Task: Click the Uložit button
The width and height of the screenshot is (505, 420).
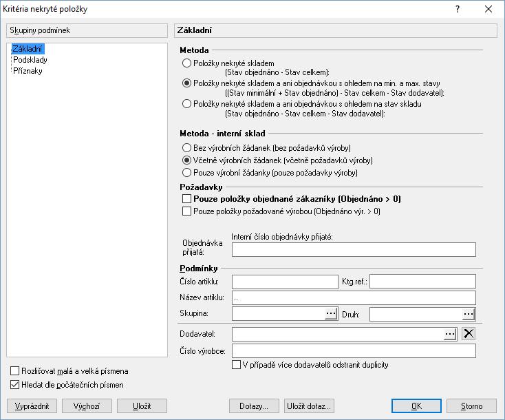Action: tap(142, 406)
